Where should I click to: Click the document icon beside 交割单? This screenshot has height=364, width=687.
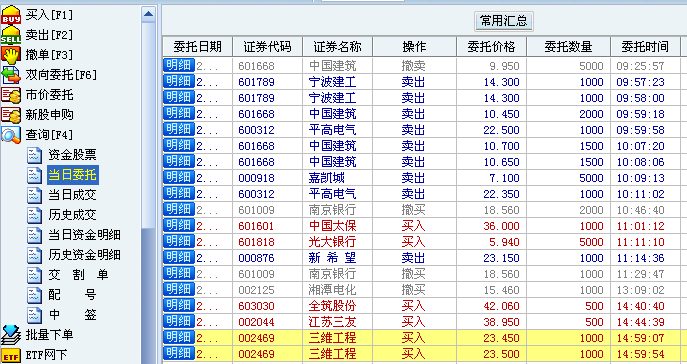point(34,275)
